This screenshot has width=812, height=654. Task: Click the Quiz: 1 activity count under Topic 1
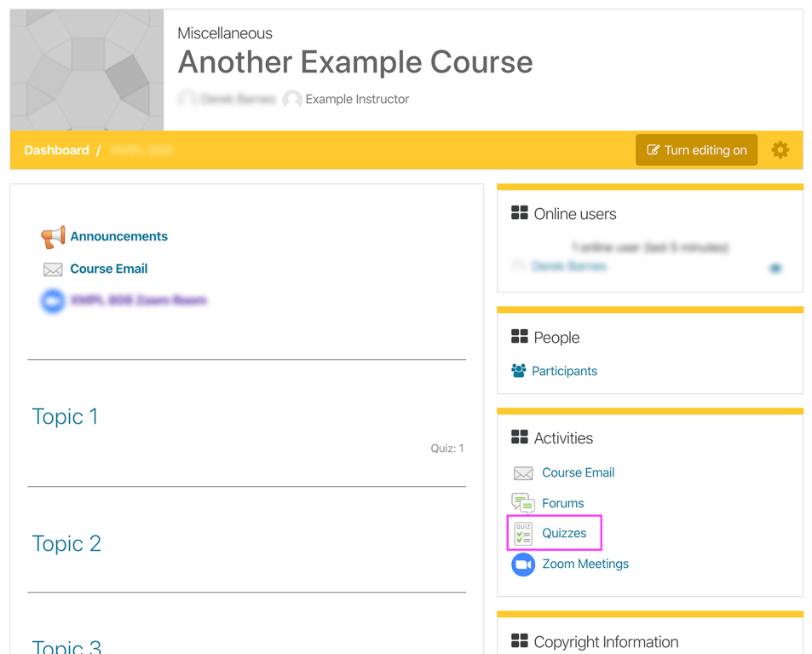[x=447, y=448]
